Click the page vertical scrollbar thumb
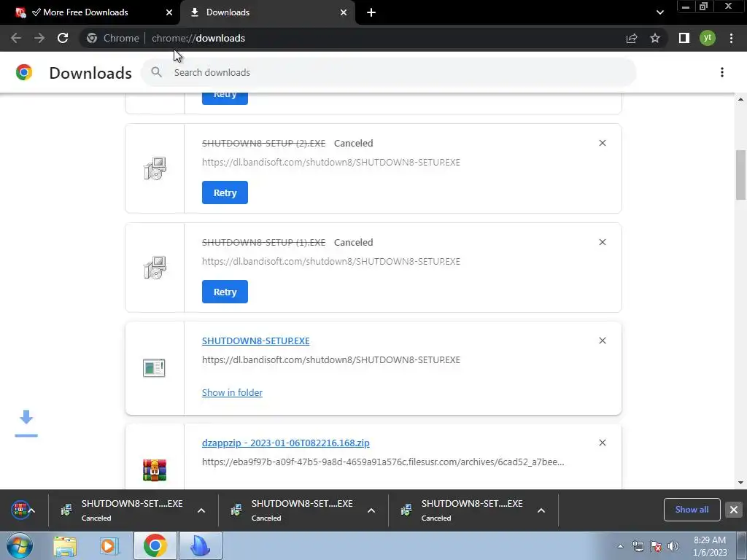 coord(740,175)
